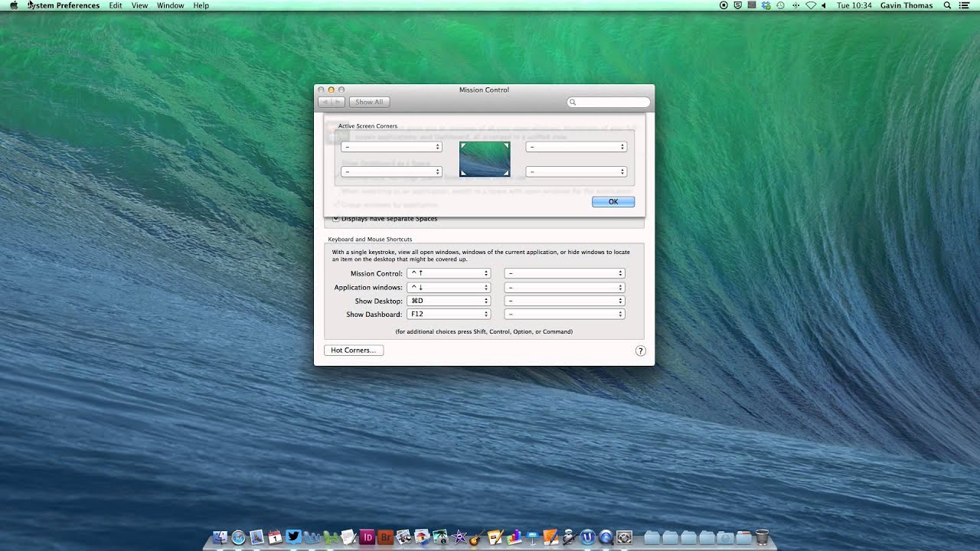Open QuickTime Player from the dock

[x=606, y=537]
